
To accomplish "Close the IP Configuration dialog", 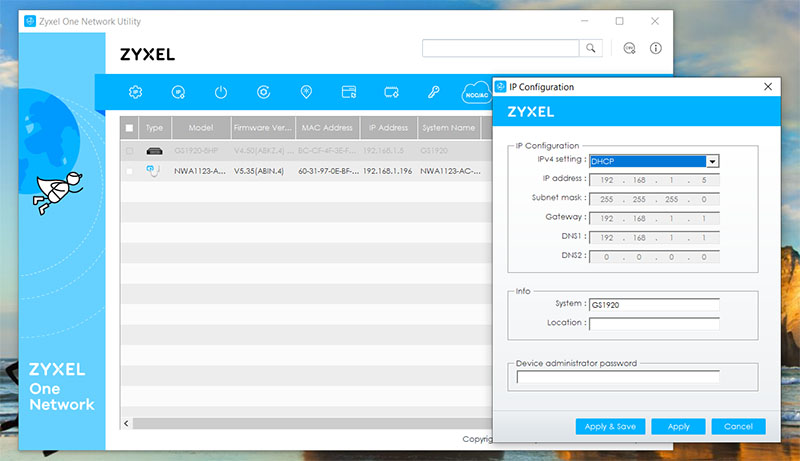I will pyautogui.click(x=768, y=87).
